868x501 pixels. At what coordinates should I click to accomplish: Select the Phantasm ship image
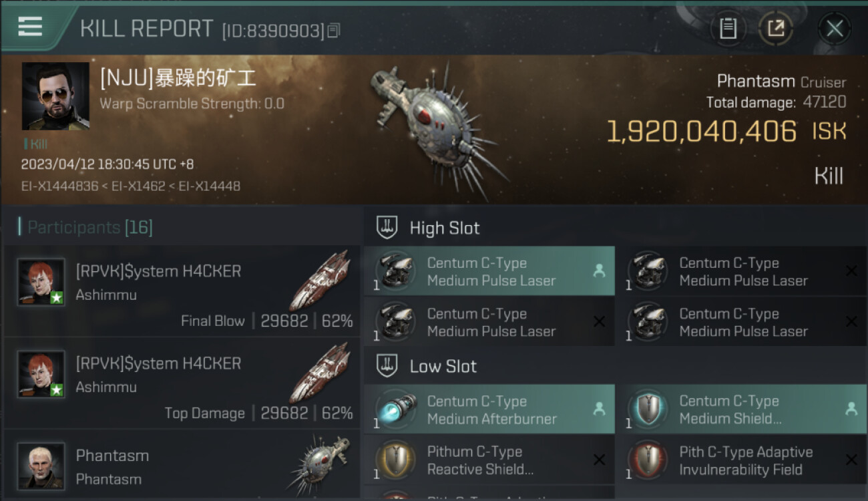click(x=437, y=129)
